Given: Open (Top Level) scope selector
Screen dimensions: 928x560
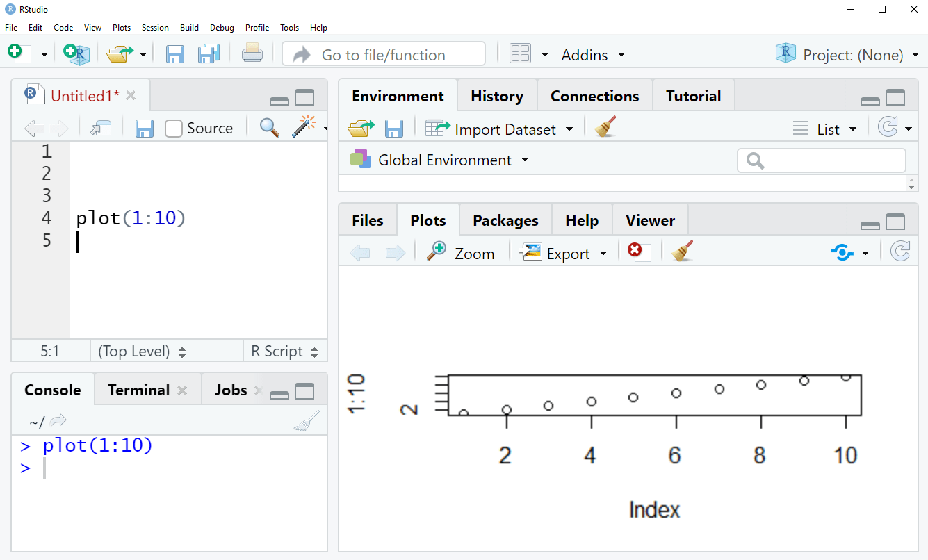Looking at the screenshot, I should [x=142, y=352].
